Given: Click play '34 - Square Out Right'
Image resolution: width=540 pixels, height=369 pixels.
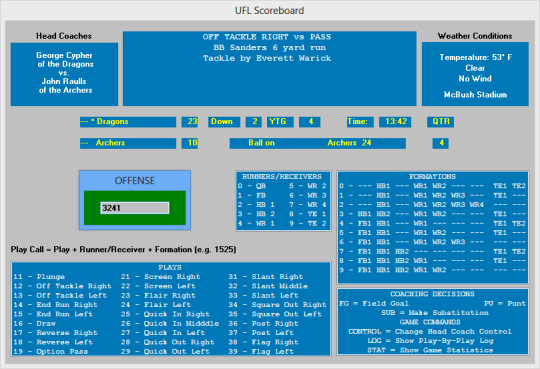Looking at the screenshot, I should tap(278, 305).
